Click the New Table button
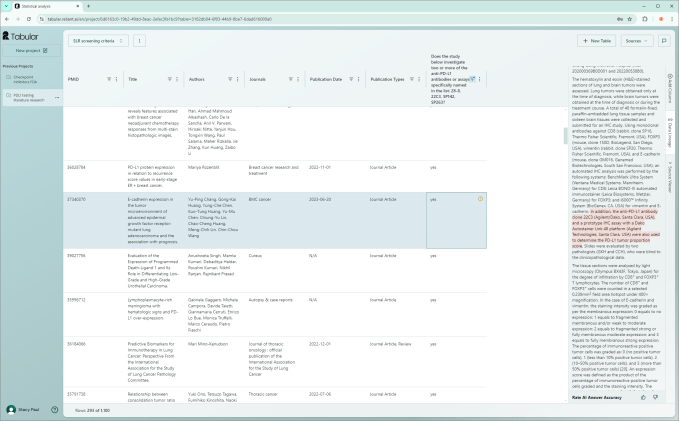Viewport: 679px width, 421px height. pos(597,41)
